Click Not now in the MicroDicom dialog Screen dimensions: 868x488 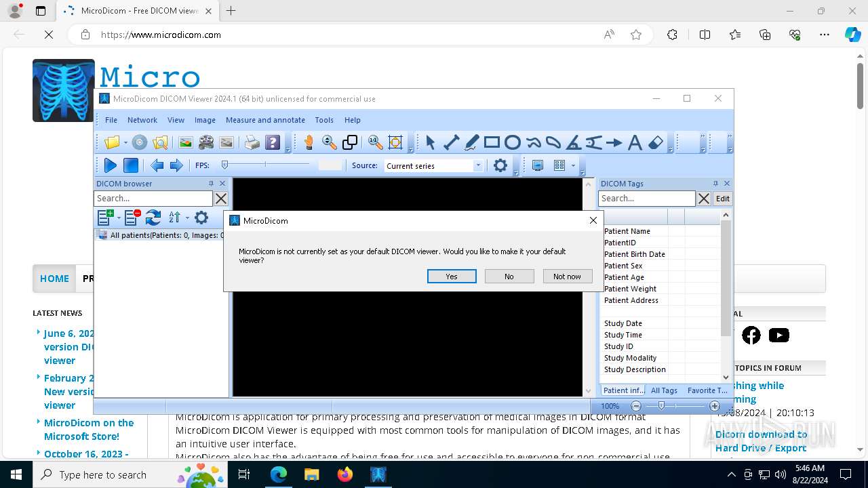click(x=567, y=277)
